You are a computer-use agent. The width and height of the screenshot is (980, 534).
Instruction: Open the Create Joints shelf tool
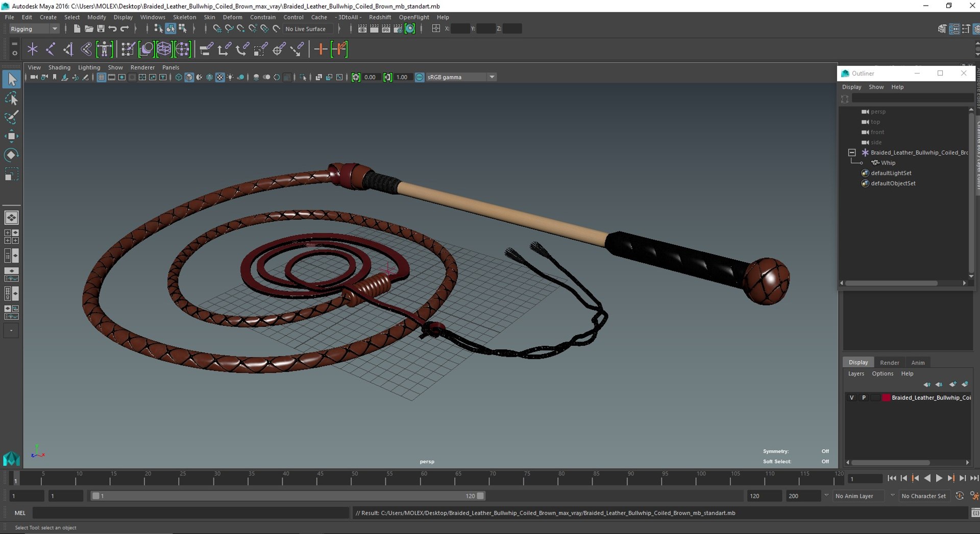[50, 49]
